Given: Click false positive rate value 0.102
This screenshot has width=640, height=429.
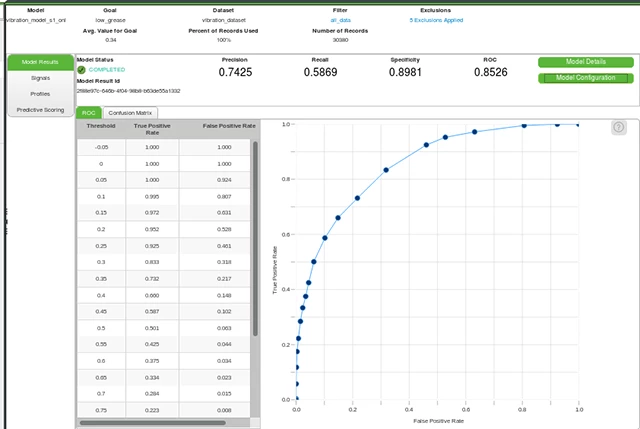Looking at the screenshot, I should [224, 311].
